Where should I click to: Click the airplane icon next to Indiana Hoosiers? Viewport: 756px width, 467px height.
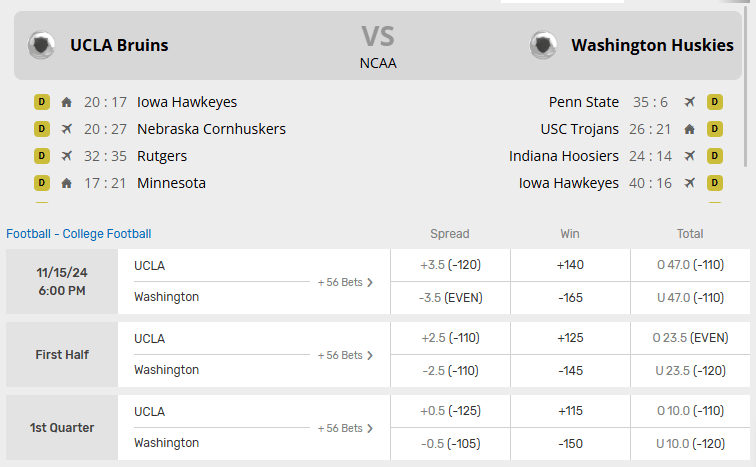click(x=689, y=156)
